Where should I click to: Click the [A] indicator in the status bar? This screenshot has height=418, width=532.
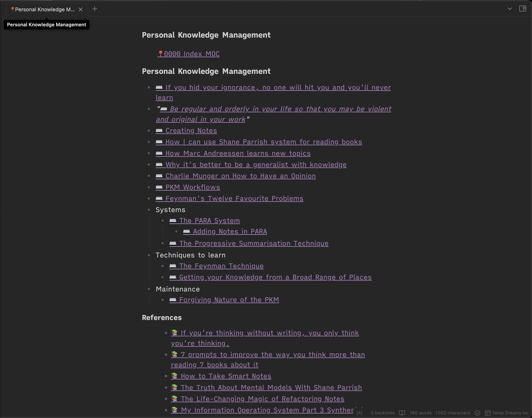click(x=359, y=413)
